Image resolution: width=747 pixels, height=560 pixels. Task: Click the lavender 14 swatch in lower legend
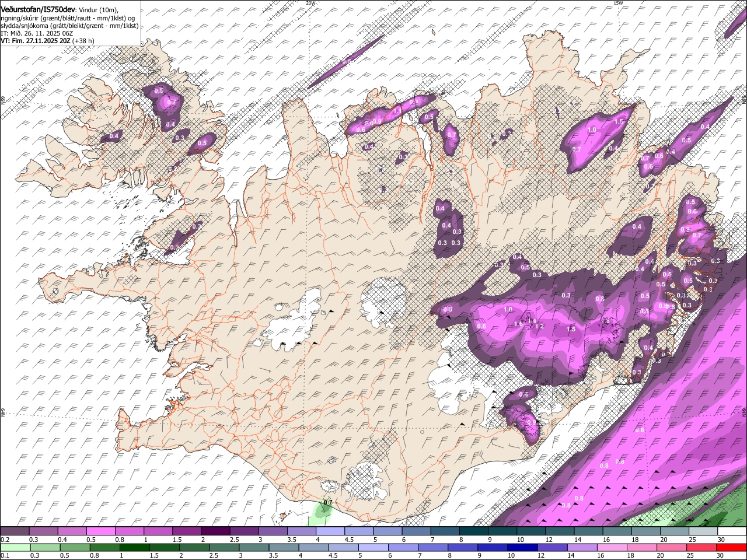coord(582,547)
